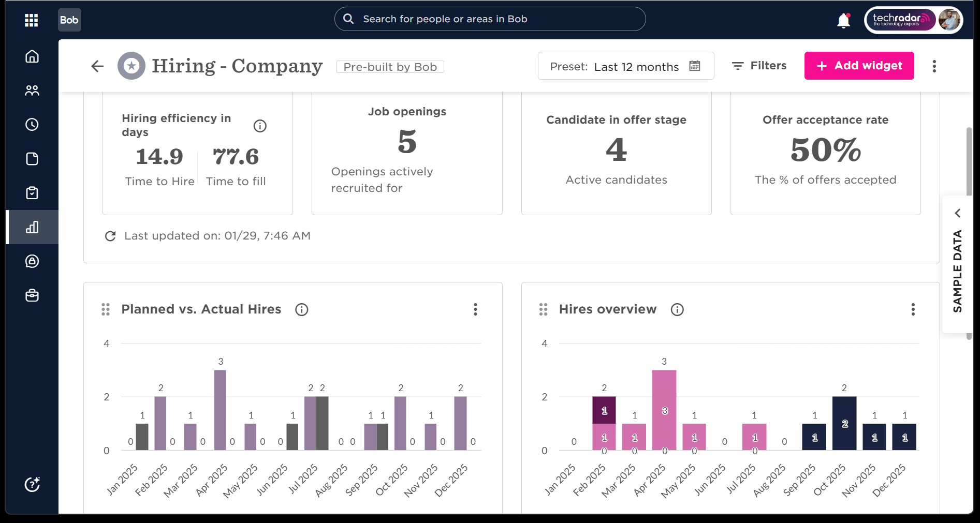Open Hires overview widget options menu
The width and height of the screenshot is (980, 523).
pos(913,309)
